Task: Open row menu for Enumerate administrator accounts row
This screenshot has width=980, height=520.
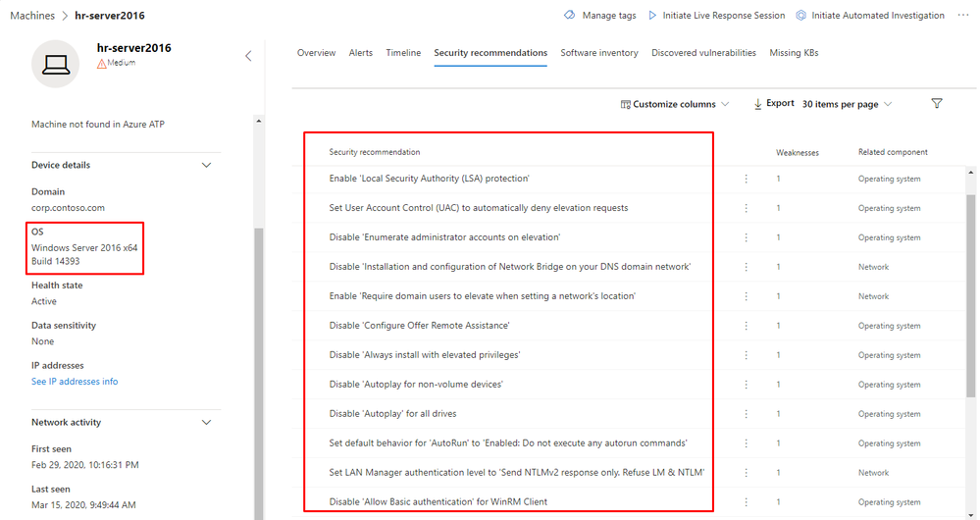Action: [746, 237]
